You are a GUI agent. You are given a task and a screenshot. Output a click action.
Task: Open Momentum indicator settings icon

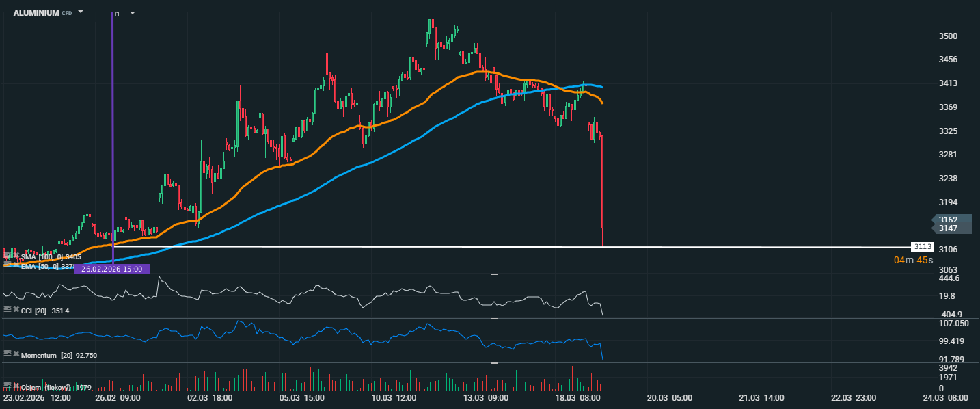[8, 354]
